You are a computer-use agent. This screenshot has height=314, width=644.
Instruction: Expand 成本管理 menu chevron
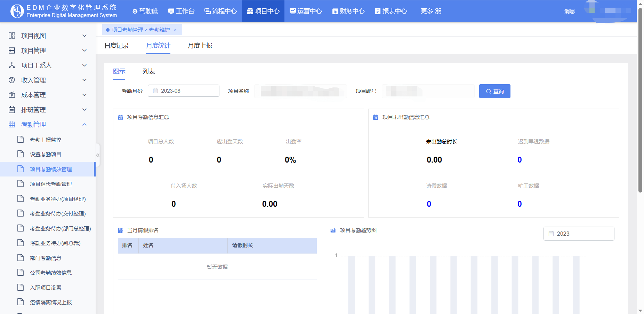coord(84,95)
